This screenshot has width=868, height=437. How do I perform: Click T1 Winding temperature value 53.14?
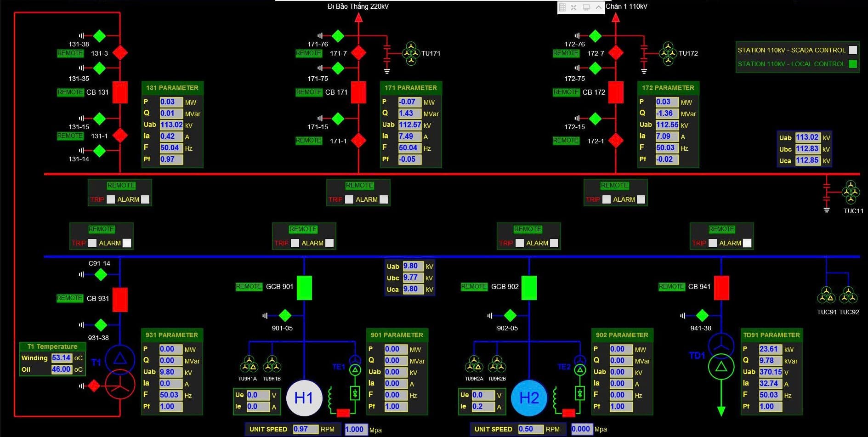coord(62,358)
